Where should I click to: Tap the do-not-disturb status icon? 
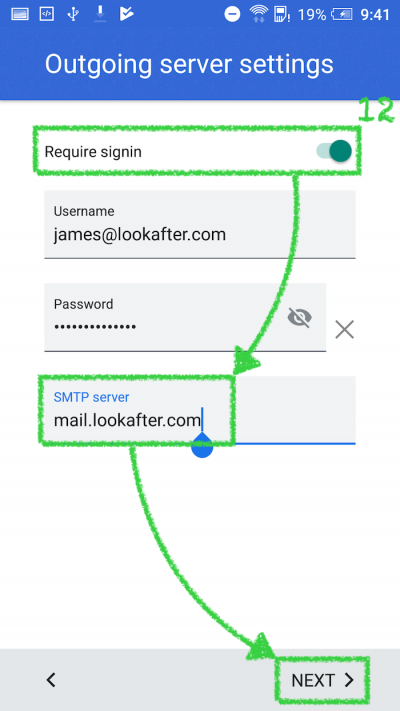click(x=232, y=15)
